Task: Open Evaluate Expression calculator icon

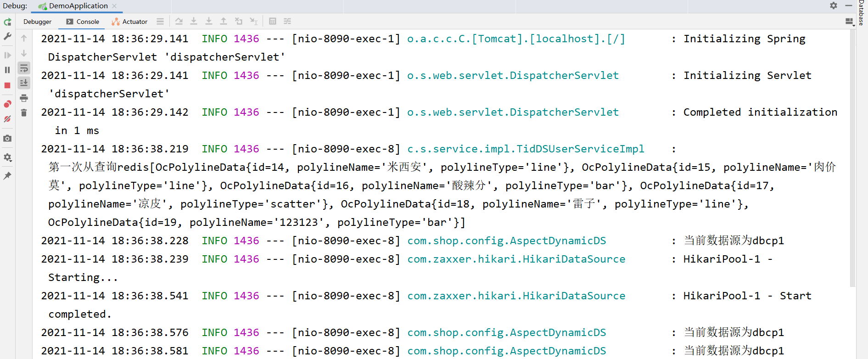Action: 273,21
